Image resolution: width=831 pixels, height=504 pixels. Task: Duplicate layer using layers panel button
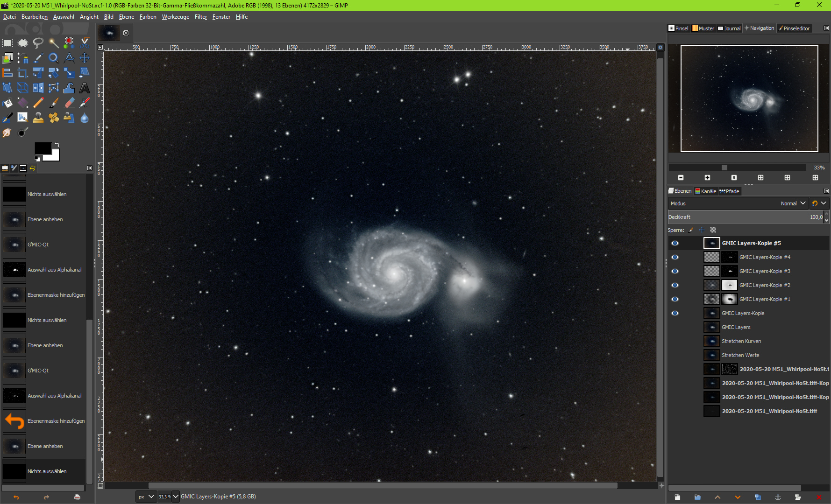(x=758, y=497)
